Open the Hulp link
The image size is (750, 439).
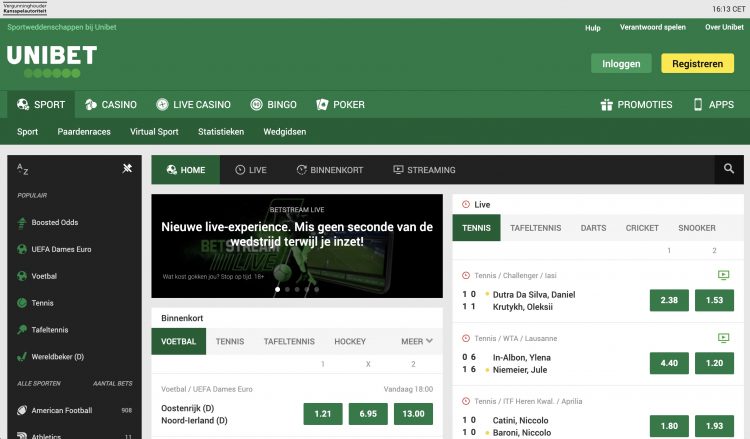(593, 28)
